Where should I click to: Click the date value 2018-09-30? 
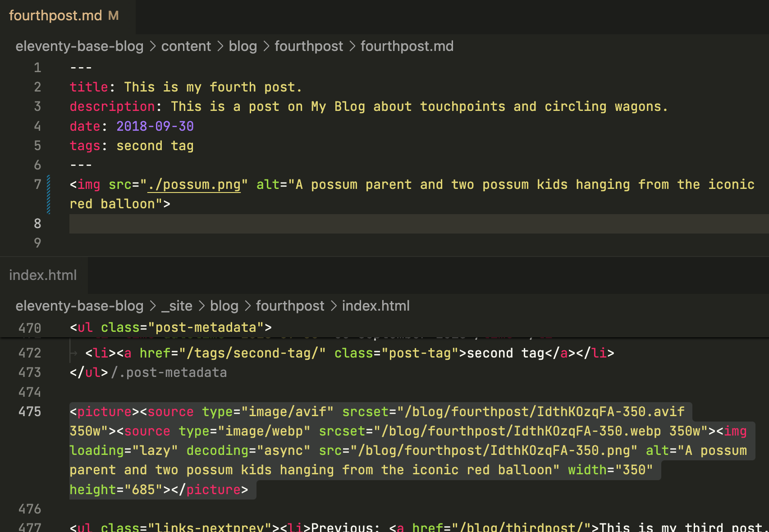click(x=155, y=126)
